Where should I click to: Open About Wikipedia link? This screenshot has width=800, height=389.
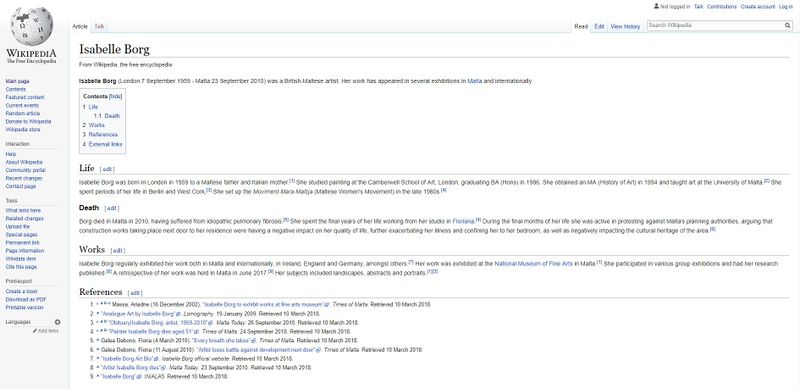(x=24, y=162)
